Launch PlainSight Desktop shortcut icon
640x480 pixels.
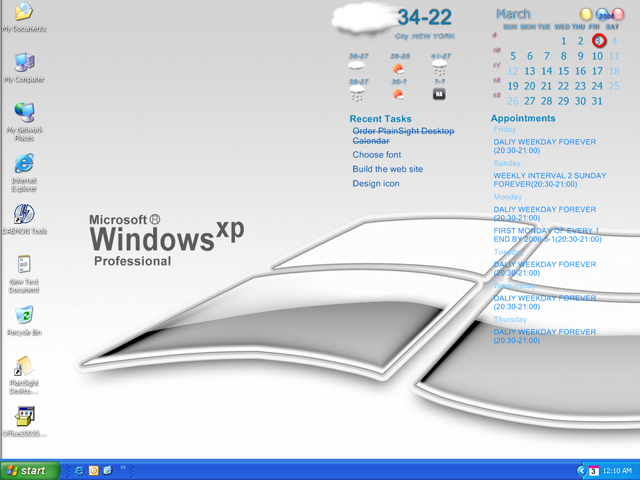coord(24,375)
